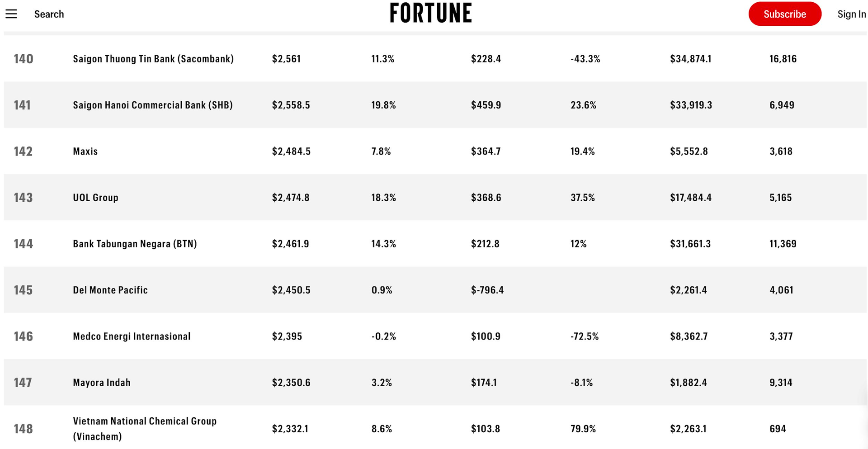Open the hamburger navigation menu
This screenshot has height=449, width=868.
(x=11, y=14)
